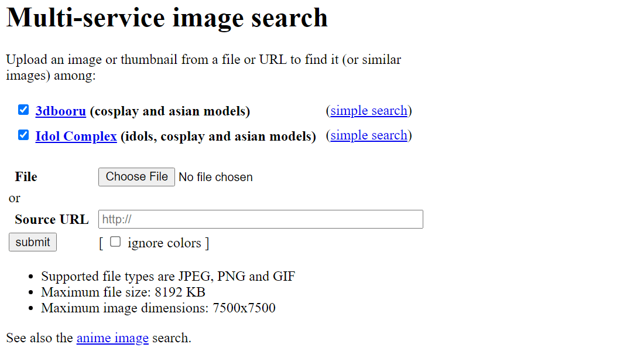Click the "(idols, cosplay and asian models)" description

click(218, 137)
